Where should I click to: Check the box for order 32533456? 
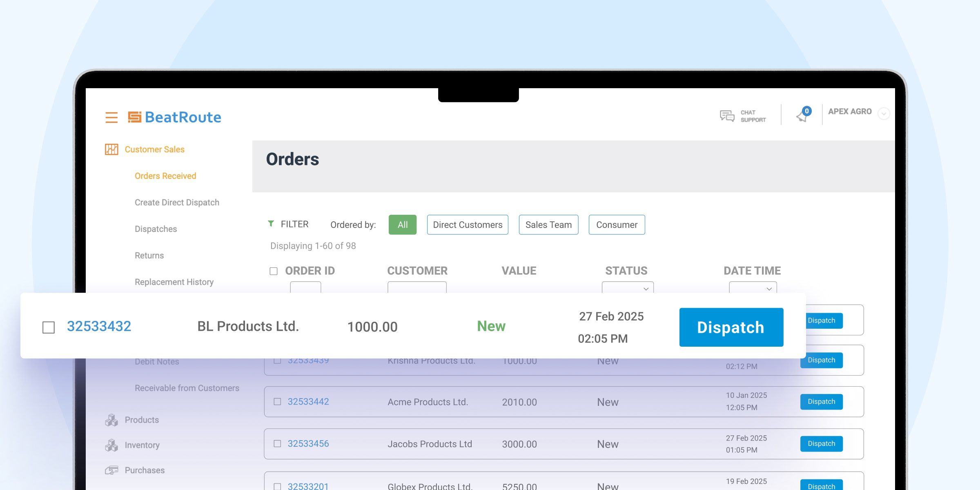[277, 444]
